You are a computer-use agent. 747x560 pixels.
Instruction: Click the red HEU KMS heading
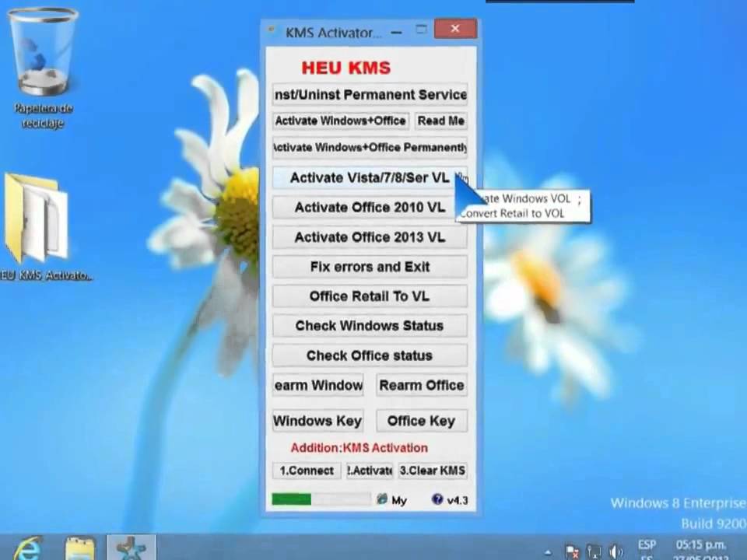[345, 68]
